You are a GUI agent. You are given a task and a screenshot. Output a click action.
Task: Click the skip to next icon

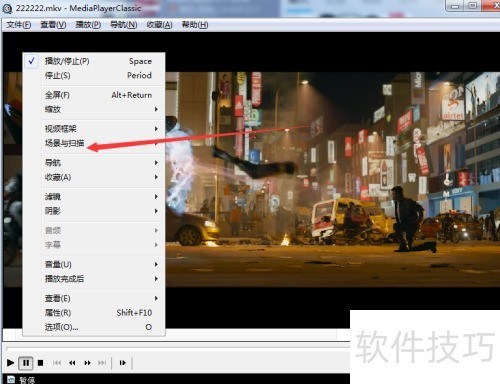[x=102, y=363]
